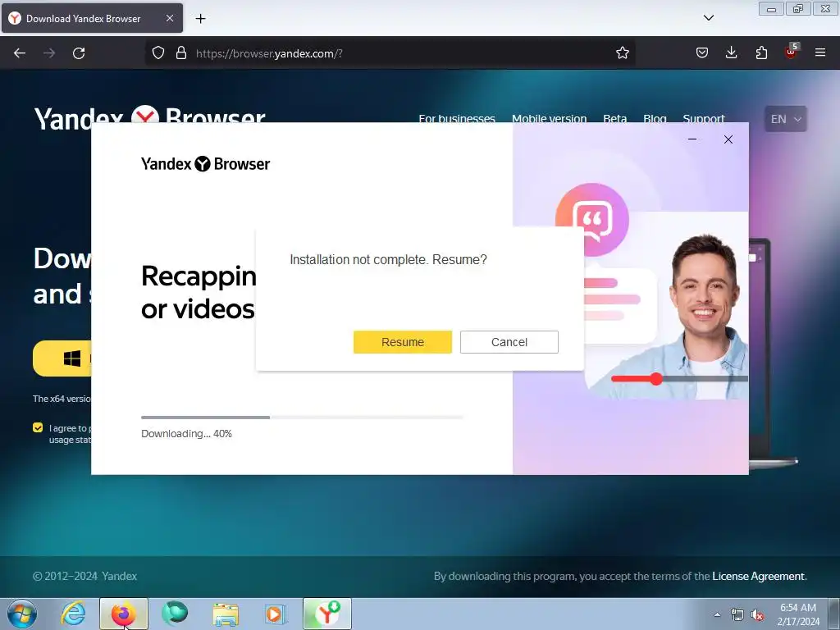Open the Firefox hamburger application menu
Image resolution: width=840 pixels, height=630 pixels.
pyautogui.click(x=820, y=53)
